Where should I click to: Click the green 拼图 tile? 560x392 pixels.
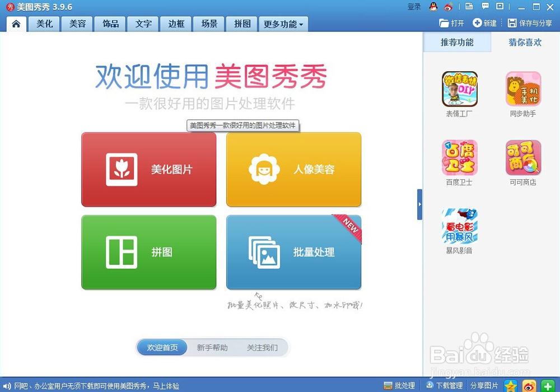click(149, 252)
